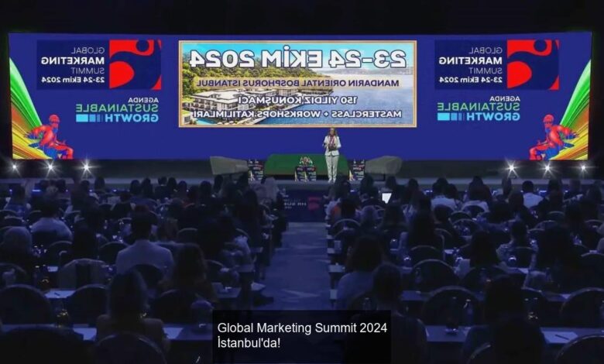Click the bright stage spotlight at far left
Image resolution: width=604 pixels, height=364 pixels.
(x=15, y=168)
